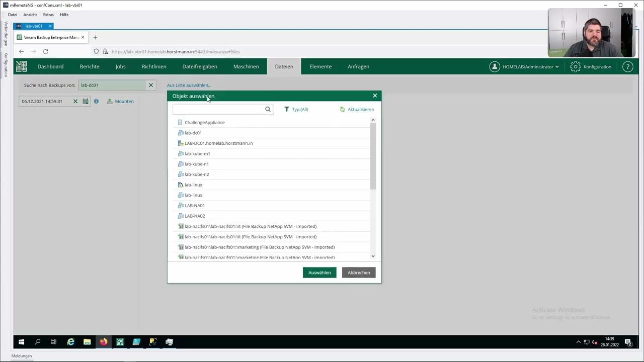Open the Anfragen tab
The image size is (644, 362).
click(358, 66)
